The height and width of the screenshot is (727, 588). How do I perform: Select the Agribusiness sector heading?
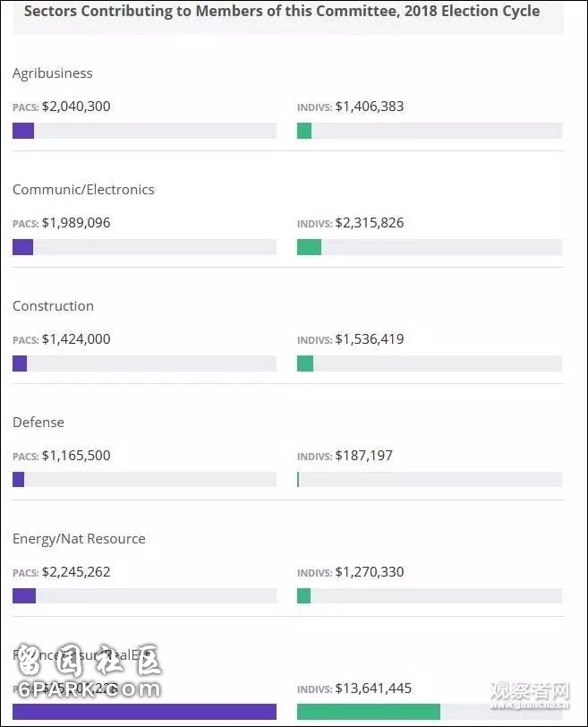point(53,73)
